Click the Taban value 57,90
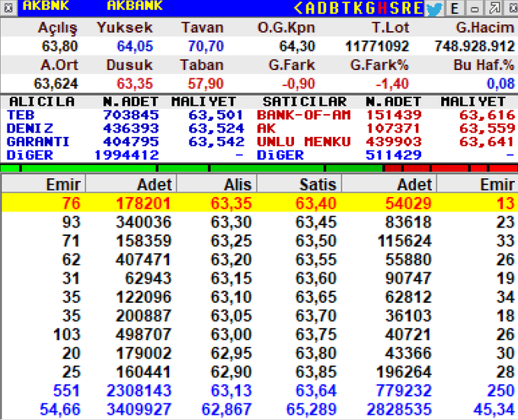Image resolution: width=518 pixels, height=420 pixels. tap(206, 84)
